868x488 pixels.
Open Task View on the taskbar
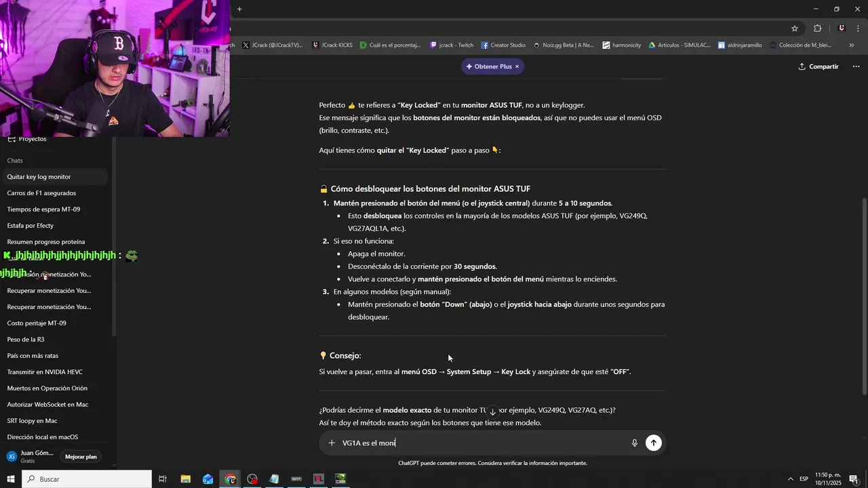(x=163, y=479)
